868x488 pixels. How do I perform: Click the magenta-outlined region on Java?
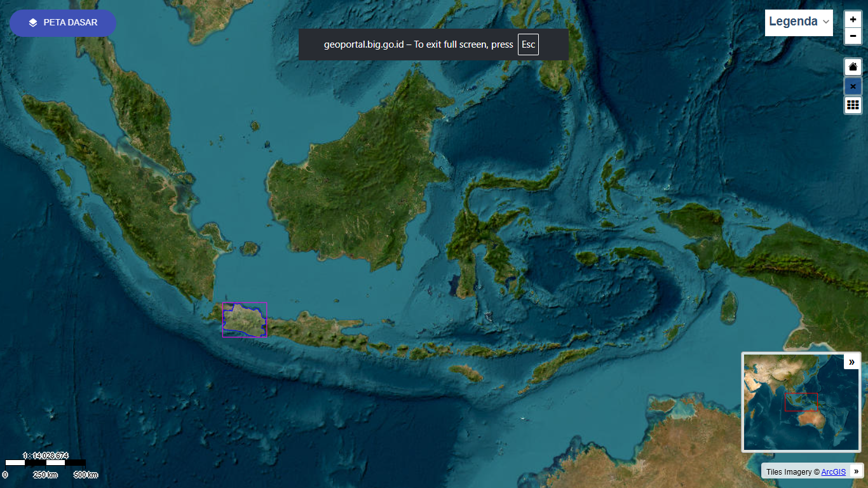pos(244,320)
